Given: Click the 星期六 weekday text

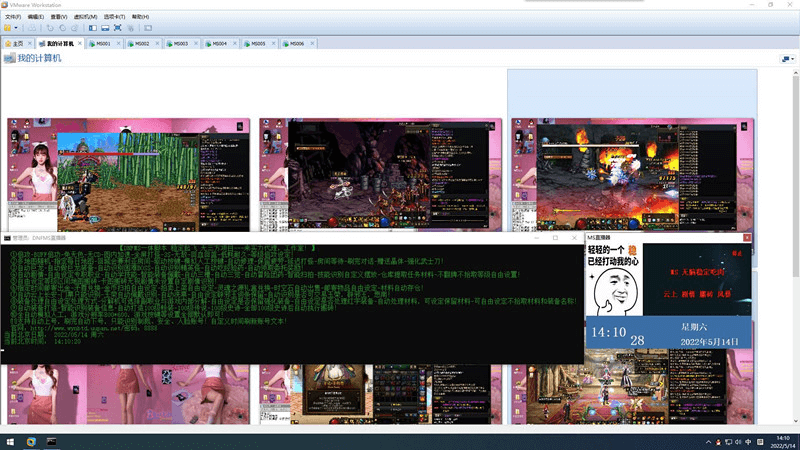Looking at the screenshot, I should pos(694,327).
